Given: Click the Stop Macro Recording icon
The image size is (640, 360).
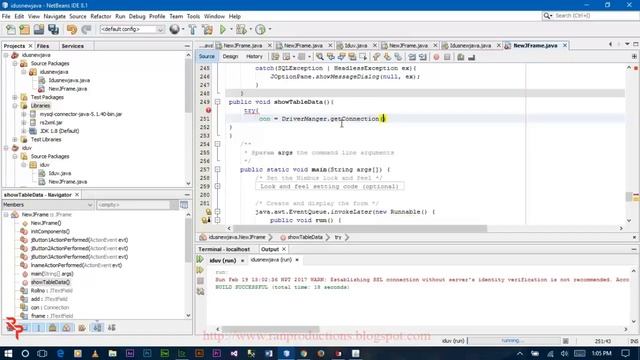Looking at the screenshot, I should [x=447, y=57].
